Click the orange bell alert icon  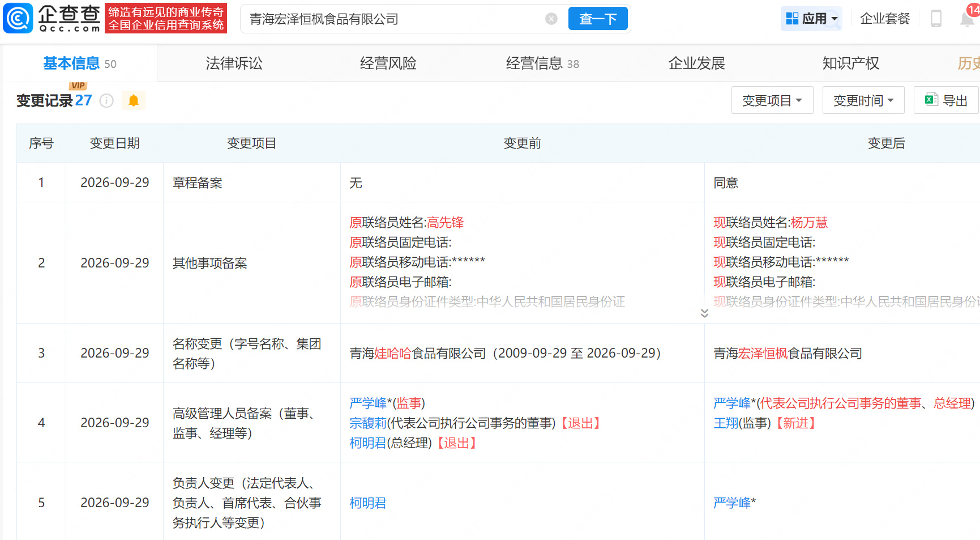(134, 100)
